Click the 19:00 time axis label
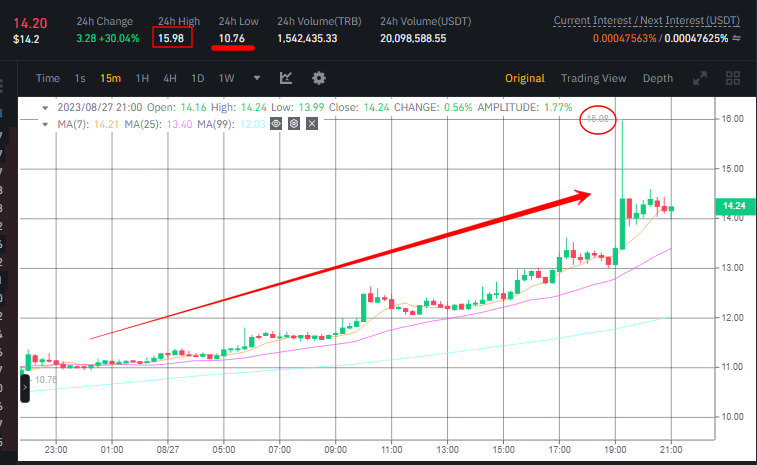This screenshot has height=465, width=757. [x=615, y=450]
